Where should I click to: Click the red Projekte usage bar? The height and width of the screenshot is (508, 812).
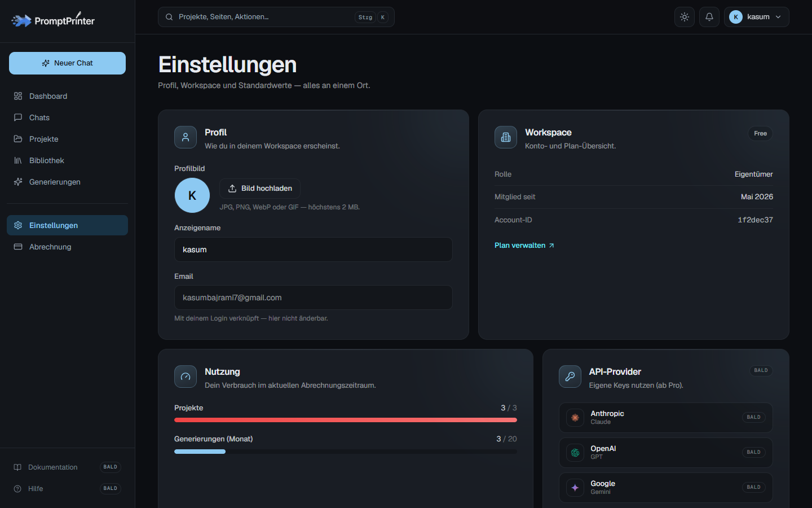346,420
